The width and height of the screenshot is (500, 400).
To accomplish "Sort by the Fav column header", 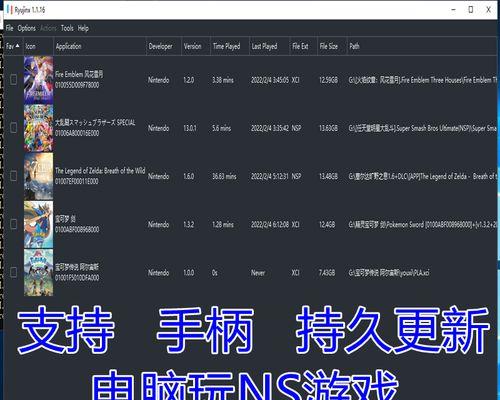I will pos(13,46).
